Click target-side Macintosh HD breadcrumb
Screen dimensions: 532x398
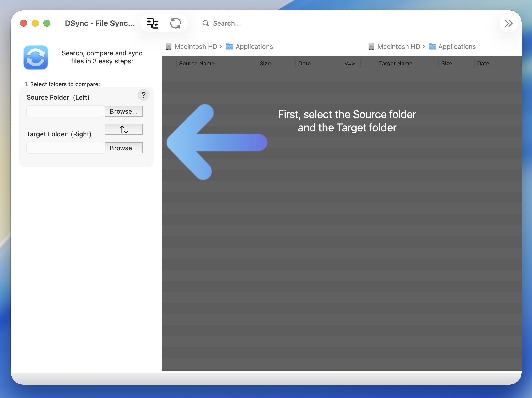[398, 47]
